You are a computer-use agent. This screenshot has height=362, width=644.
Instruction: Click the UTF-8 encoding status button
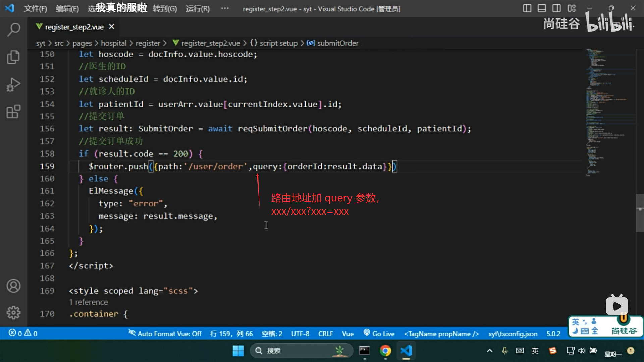click(x=300, y=334)
